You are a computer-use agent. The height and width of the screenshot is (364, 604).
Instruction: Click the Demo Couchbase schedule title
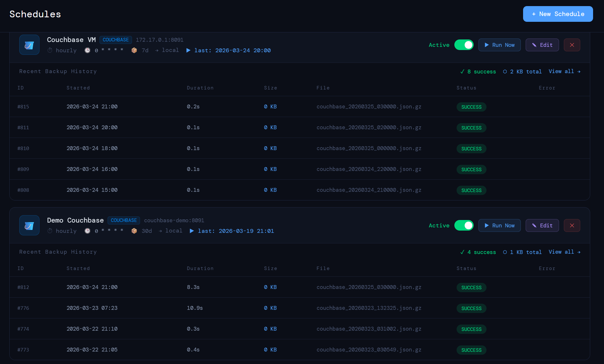click(75, 220)
